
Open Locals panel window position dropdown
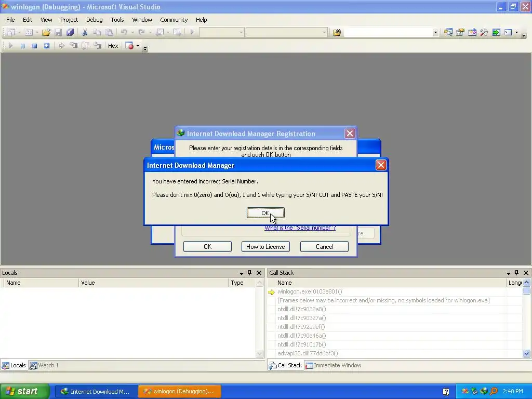click(x=241, y=273)
